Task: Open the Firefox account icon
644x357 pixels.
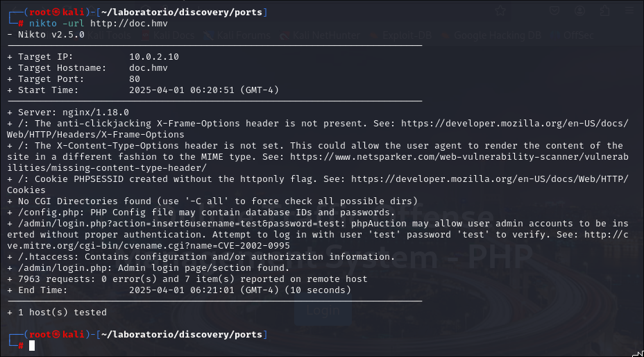Action: click(x=579, y=10)
